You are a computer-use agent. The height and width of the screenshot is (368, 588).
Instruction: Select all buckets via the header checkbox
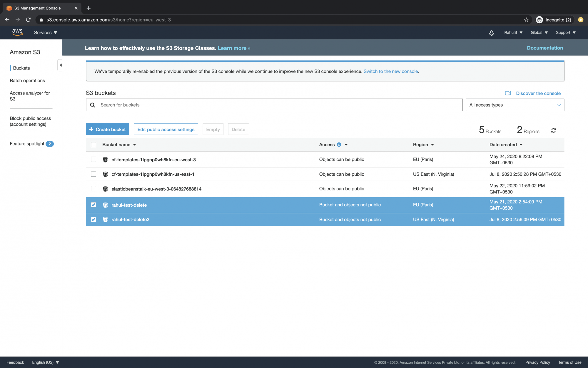click(x=93, y=145)
